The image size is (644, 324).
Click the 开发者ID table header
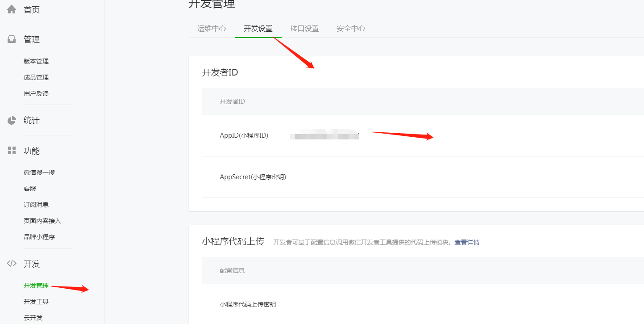click(x=232, y=101)
